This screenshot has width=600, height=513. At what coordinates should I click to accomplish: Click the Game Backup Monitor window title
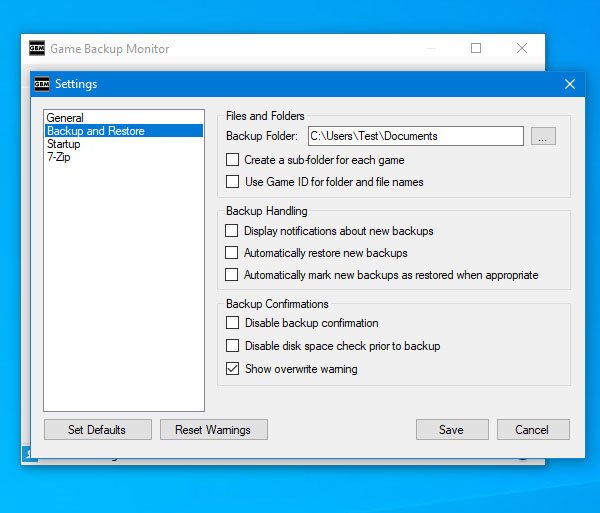(109, 49)
